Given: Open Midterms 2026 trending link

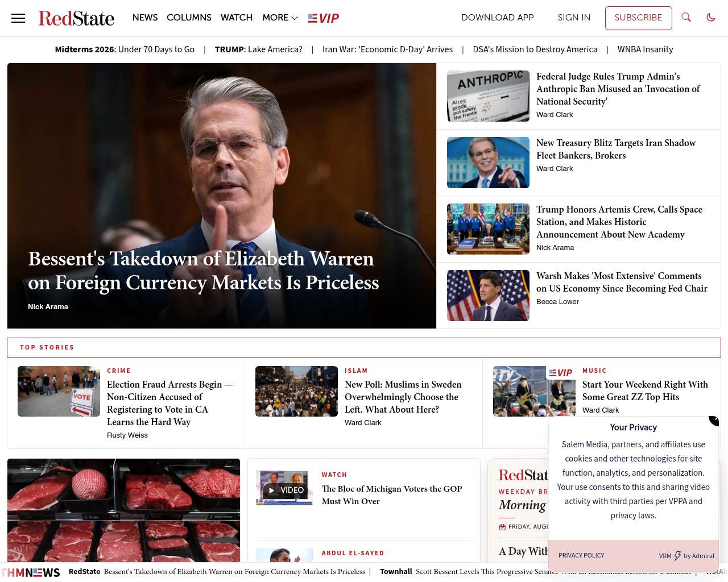Looking at the screenshot, I should coord(125,49).
